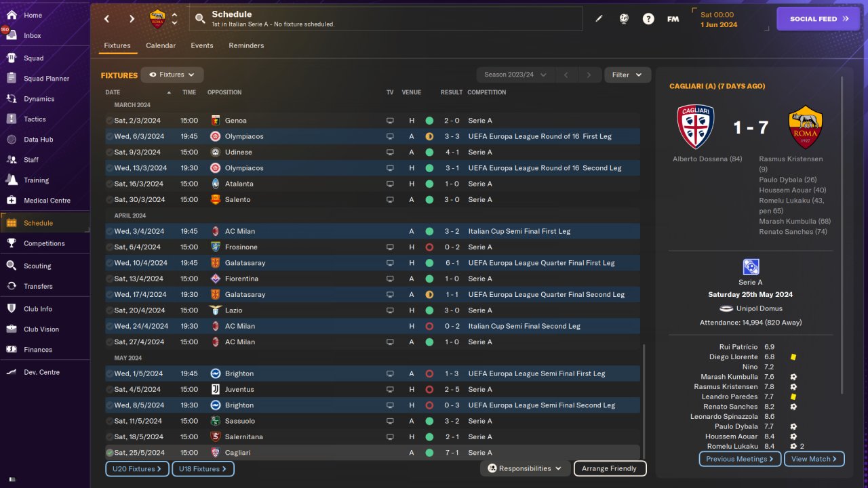Image resolution: width=868 pixels, height=488 pixels.
Task: Click the FM logo icon
Action: point(673,19)
